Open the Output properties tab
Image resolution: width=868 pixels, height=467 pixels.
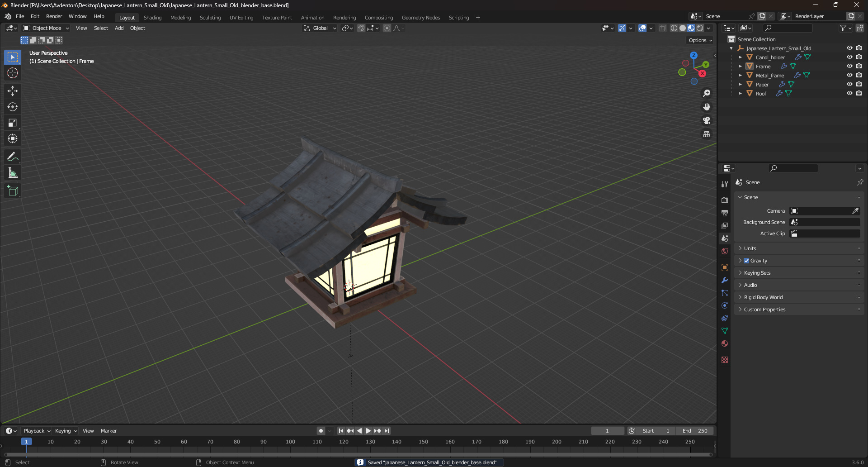(725, 213)
